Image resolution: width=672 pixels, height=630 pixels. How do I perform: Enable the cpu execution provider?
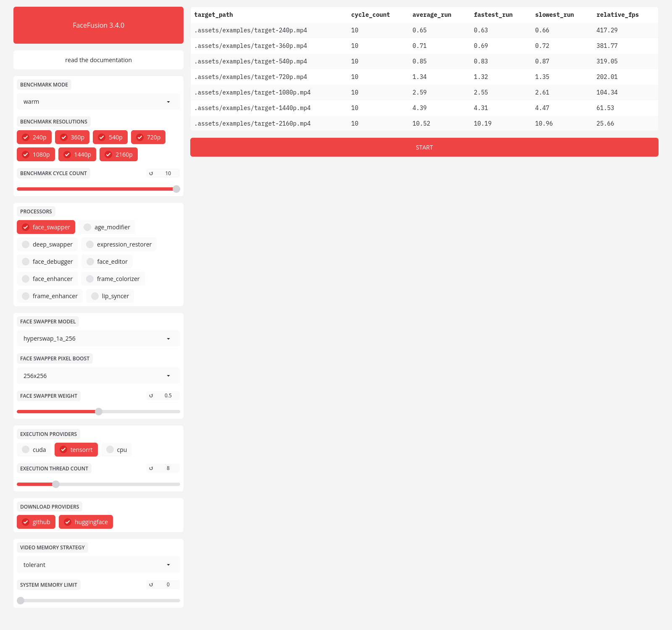[116, 450]
